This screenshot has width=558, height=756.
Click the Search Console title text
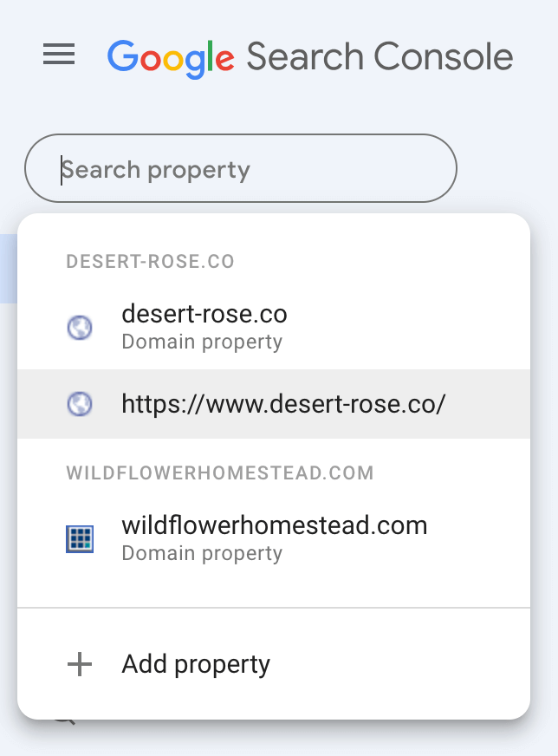[x=379, y=57]
